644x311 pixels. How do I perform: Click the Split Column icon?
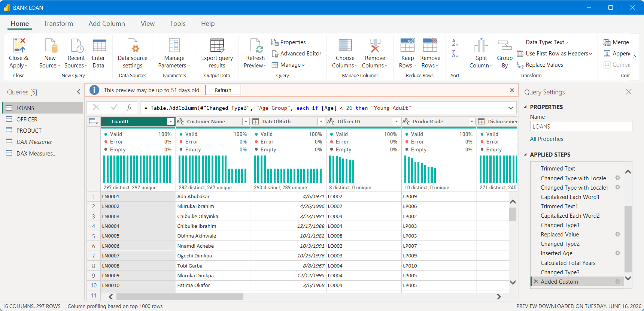(482, 45)
